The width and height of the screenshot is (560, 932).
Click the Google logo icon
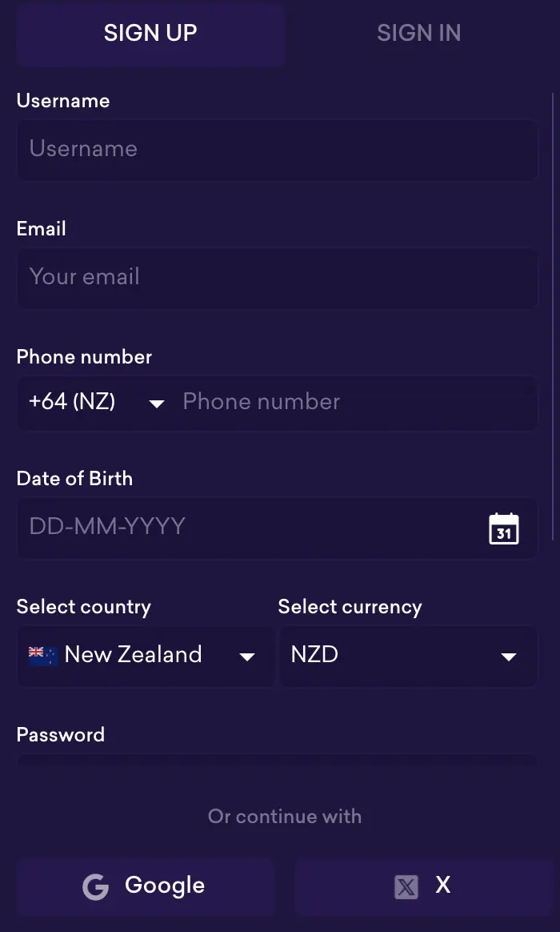click(x=96, y=887)
